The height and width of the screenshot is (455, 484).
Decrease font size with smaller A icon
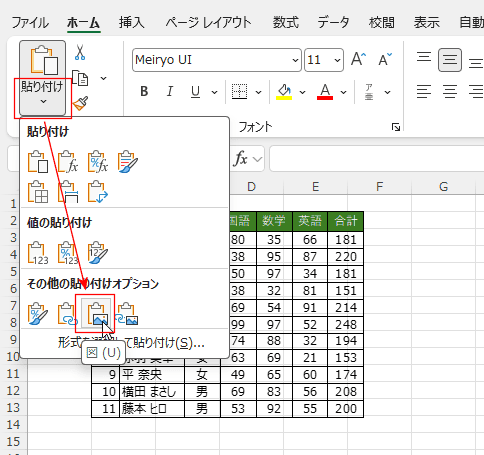385,60
